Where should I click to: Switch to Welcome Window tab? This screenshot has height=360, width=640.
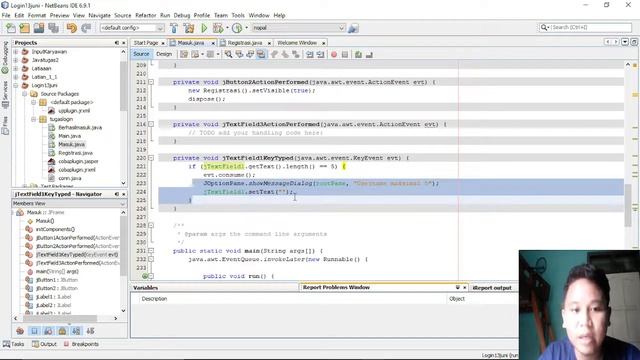click(x=297, y=43)
